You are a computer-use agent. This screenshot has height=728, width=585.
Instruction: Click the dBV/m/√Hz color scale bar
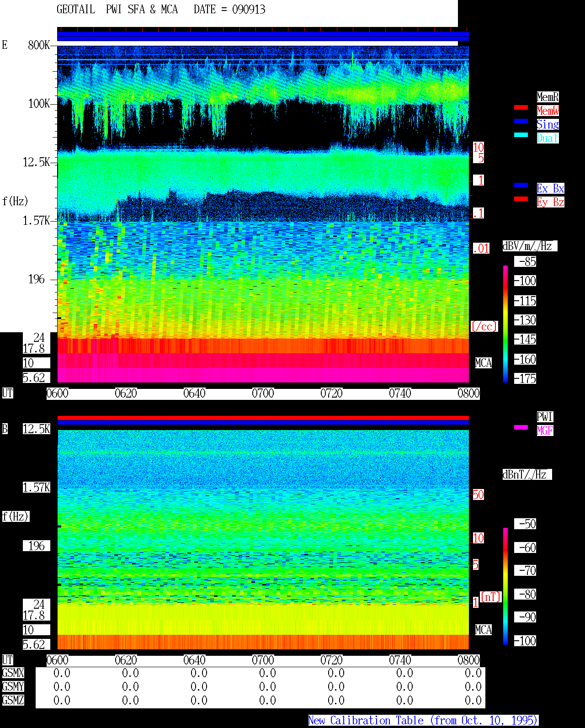pos(505,324)
